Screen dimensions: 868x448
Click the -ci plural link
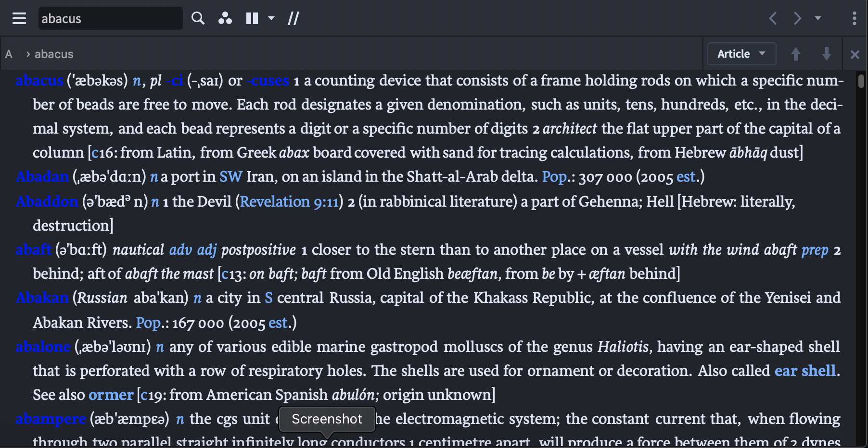[174, 81]
